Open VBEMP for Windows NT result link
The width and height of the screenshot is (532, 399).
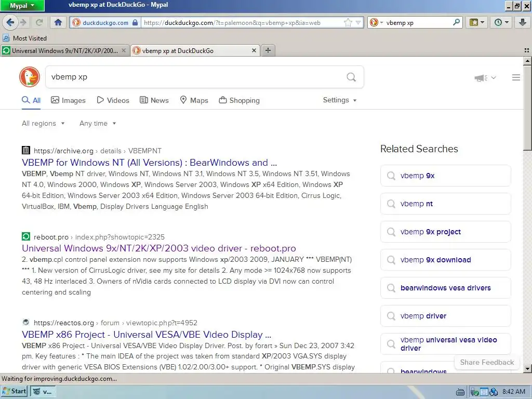click(149, 163)
